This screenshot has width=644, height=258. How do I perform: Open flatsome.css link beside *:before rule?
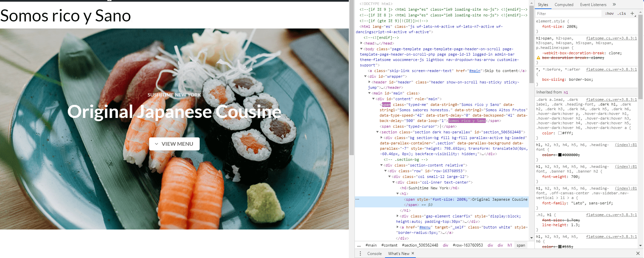pos(611,69)
